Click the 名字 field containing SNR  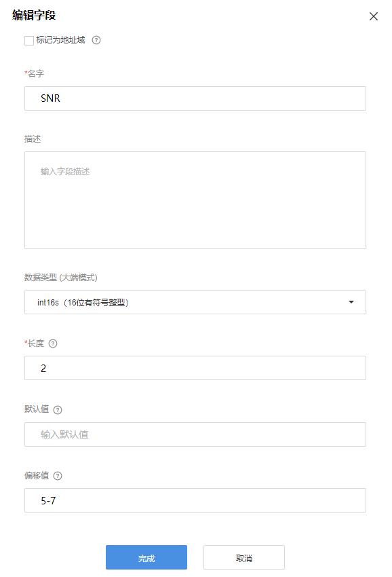[x=195, y=98]
